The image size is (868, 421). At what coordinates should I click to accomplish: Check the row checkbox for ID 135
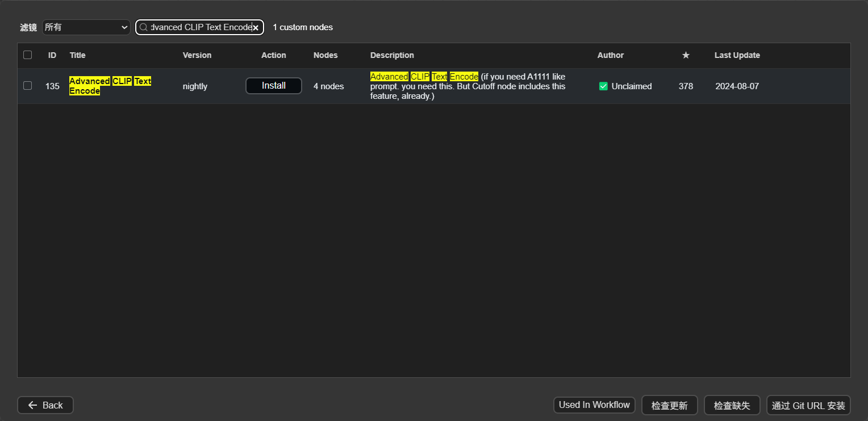pyautogui.click(x=27, y=86)
